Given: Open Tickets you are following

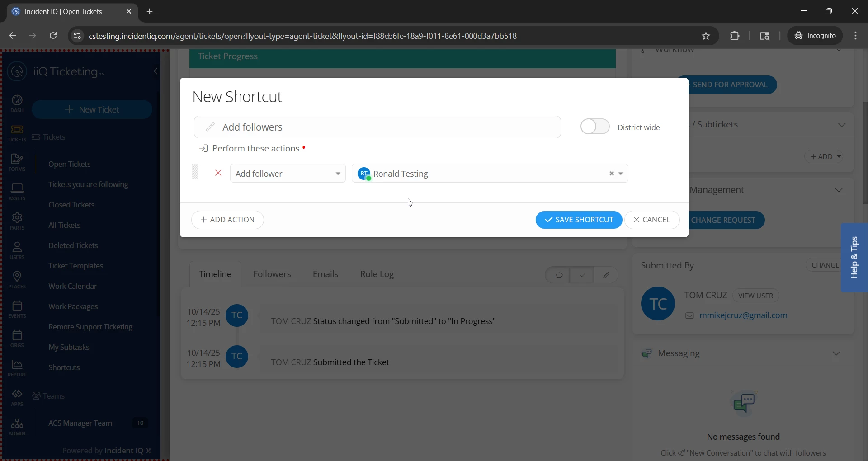Looking at the screenshot, I should [x=88, y=184].
